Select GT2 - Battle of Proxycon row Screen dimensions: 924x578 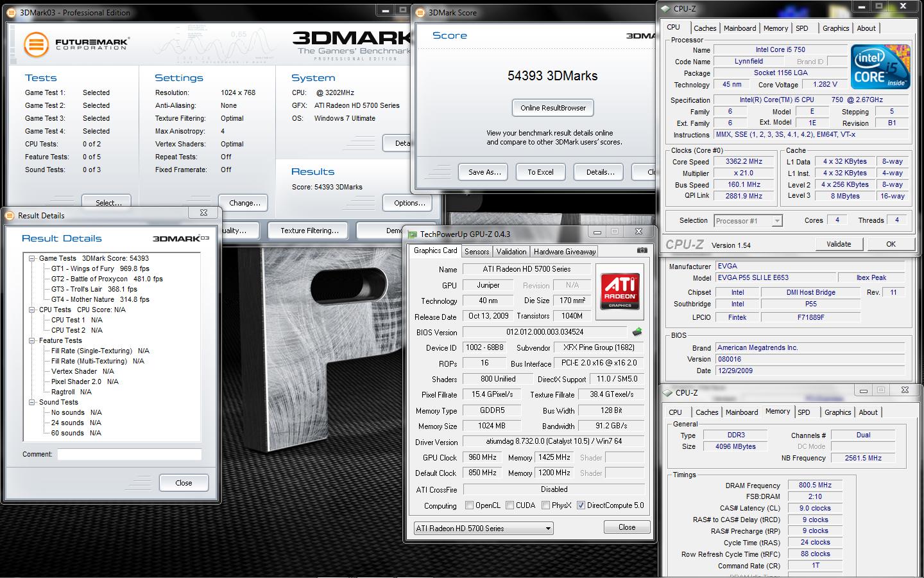[x=107, y=279]
